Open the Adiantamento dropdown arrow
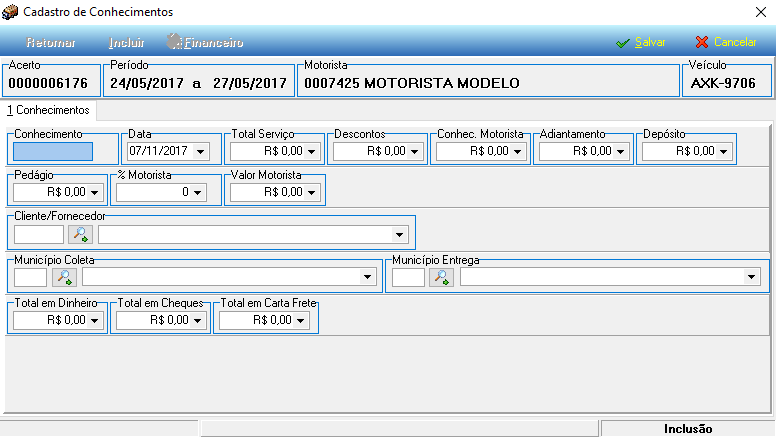Screen dimensions: 776x437 click(620, 151)
